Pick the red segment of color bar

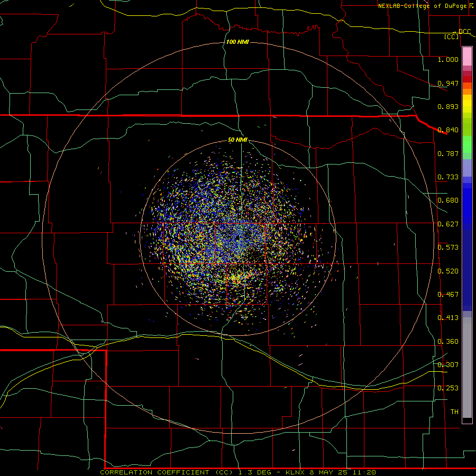(x=467, y=79)
